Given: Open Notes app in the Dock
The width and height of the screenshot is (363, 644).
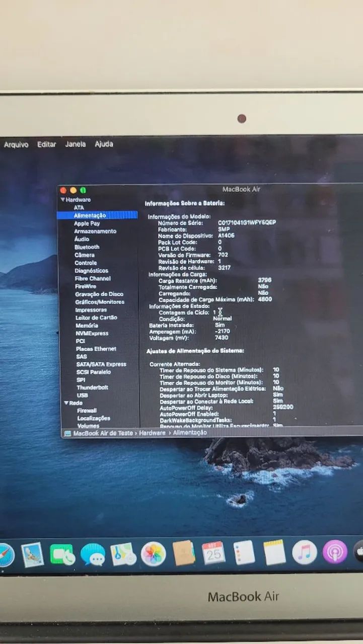Looking at the screenshot, I should tap(274, 552).
